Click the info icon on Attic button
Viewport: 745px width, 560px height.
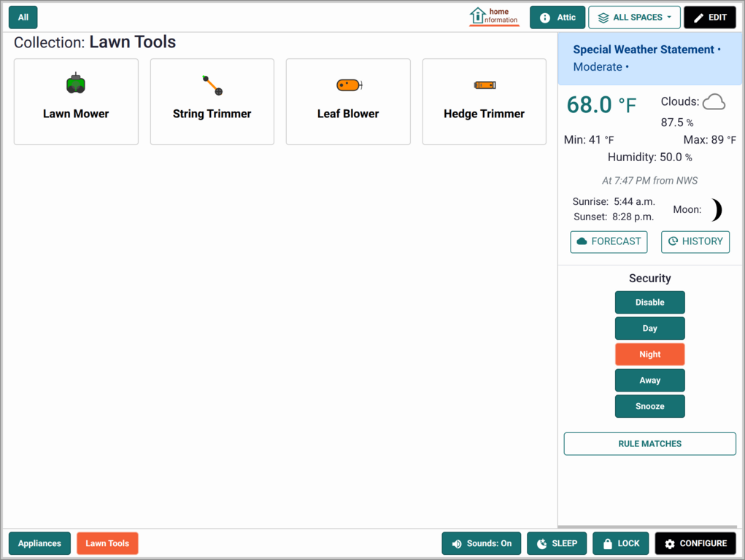click(545, 17)
